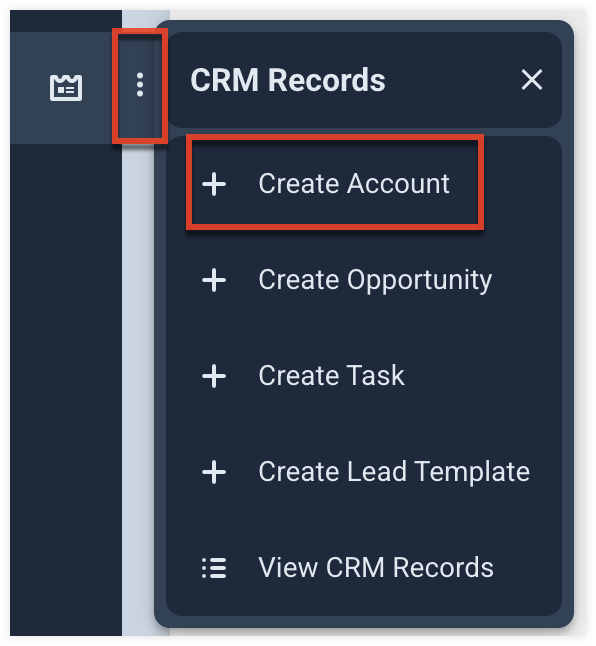Click the dark bar above the CRM icon row
This screenshot has height=646, width=596.
tap(66, 21)
